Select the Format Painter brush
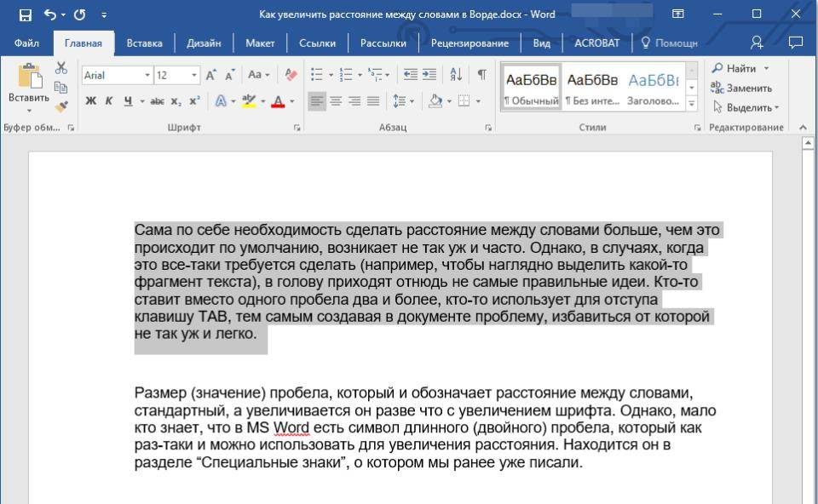 [x=60, y=106]
